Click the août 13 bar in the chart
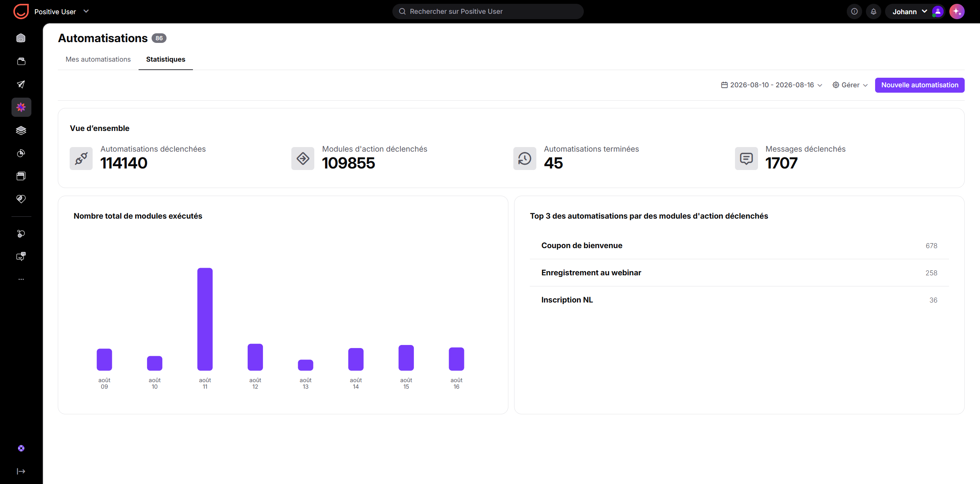Image resolution: width=980 pixels, height=484 pixels. (305, 365)
